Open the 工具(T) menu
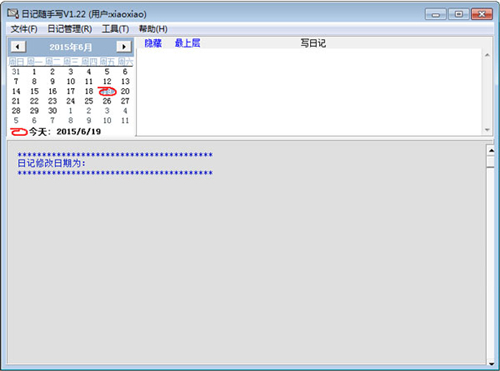Image resolution: width=500 pixels, height=371 pixels. coord(115,29)
